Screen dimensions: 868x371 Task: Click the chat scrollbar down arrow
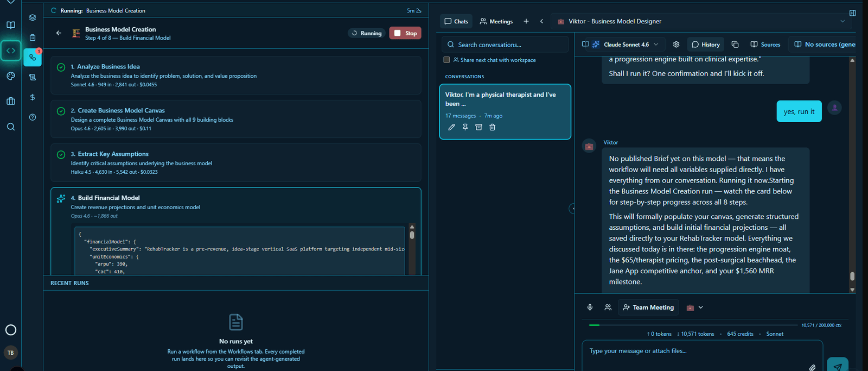click(x=852, y=290)
